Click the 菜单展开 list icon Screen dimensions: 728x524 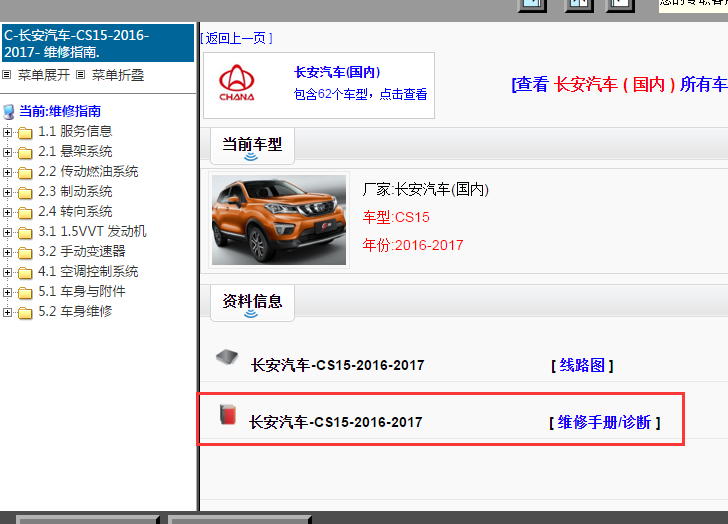click(6, 74)
